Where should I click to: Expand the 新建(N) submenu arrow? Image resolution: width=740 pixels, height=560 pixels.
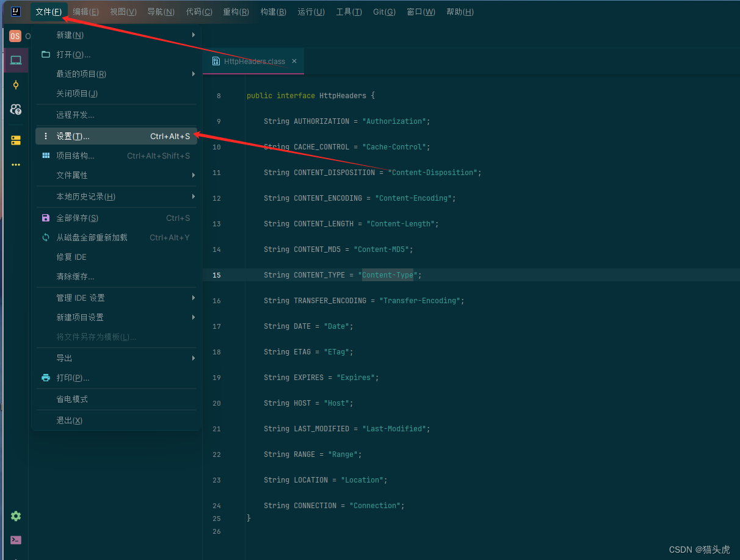[x=193, y=35]
